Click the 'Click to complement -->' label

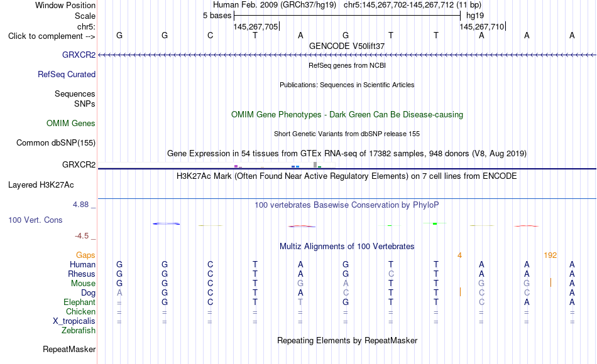[x=52, y=36]
